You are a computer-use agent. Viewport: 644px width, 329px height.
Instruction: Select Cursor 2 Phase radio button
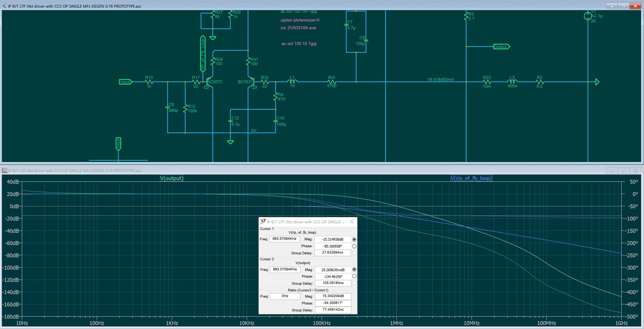pyautogui.click(x=354, y=276)
